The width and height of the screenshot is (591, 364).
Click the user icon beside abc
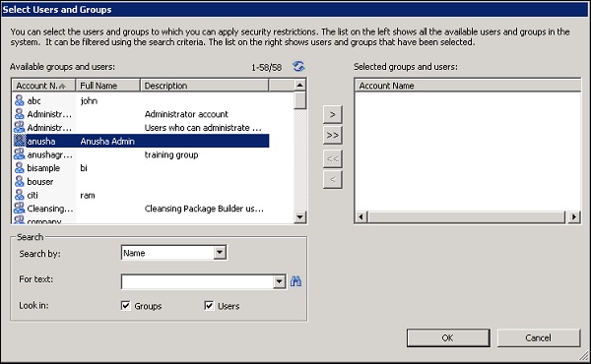tap(20, 100)
